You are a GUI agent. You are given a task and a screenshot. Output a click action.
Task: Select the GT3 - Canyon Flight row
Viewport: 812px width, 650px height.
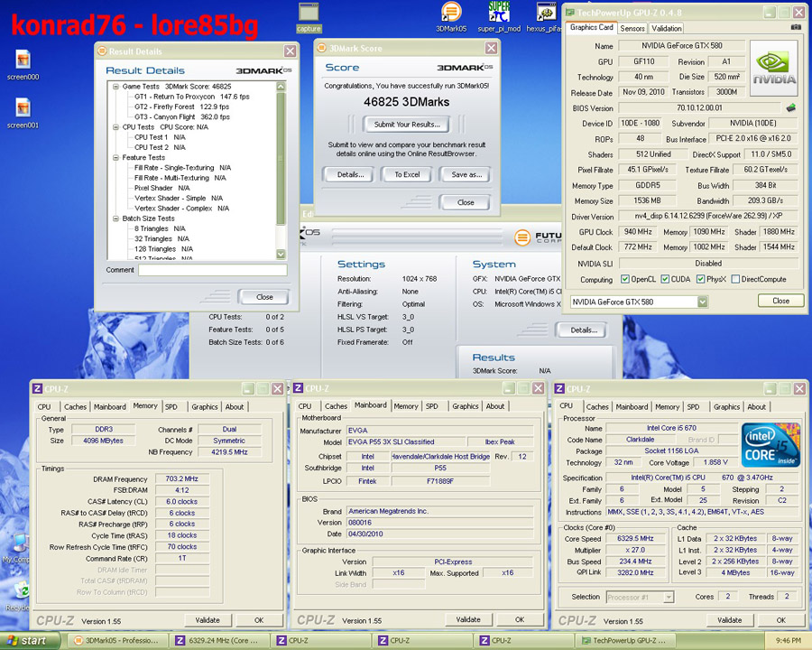(x=181, y=117)
